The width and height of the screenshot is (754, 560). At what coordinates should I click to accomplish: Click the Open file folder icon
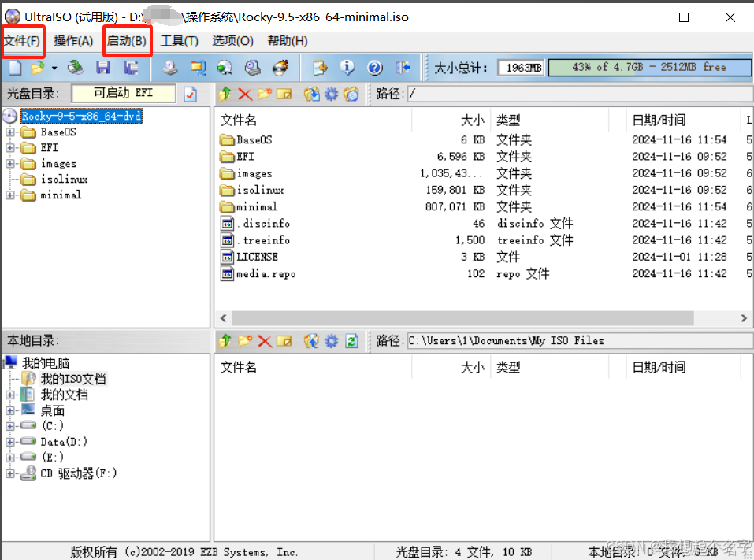pyautogui.click(x=38, y=68)
